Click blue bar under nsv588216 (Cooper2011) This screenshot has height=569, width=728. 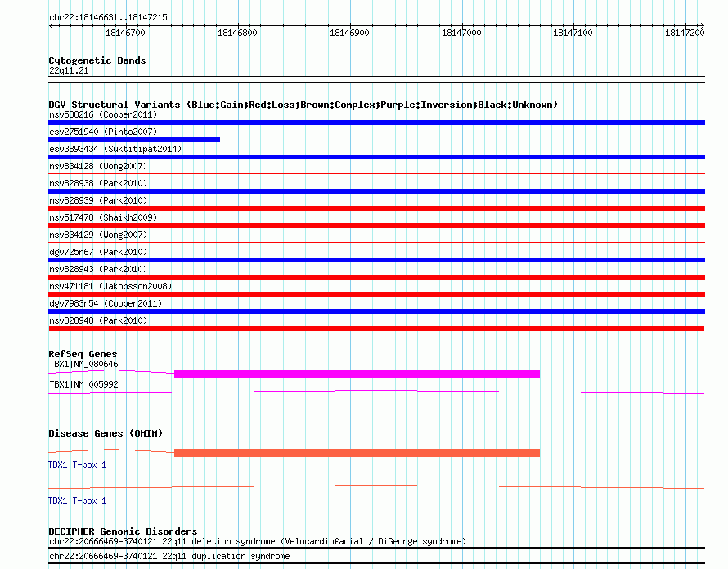(x=376, y=123)
